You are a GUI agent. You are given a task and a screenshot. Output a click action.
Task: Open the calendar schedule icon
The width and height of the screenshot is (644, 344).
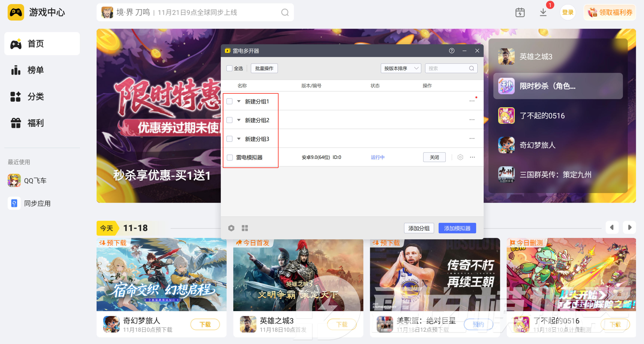(x=520, y=12)
